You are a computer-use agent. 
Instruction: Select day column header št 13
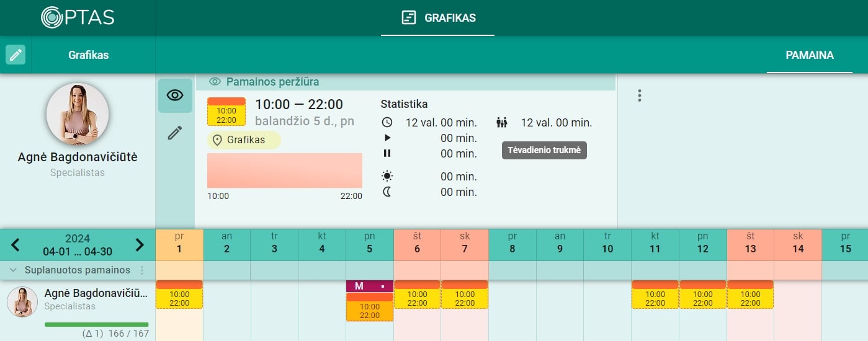[751, 244]
